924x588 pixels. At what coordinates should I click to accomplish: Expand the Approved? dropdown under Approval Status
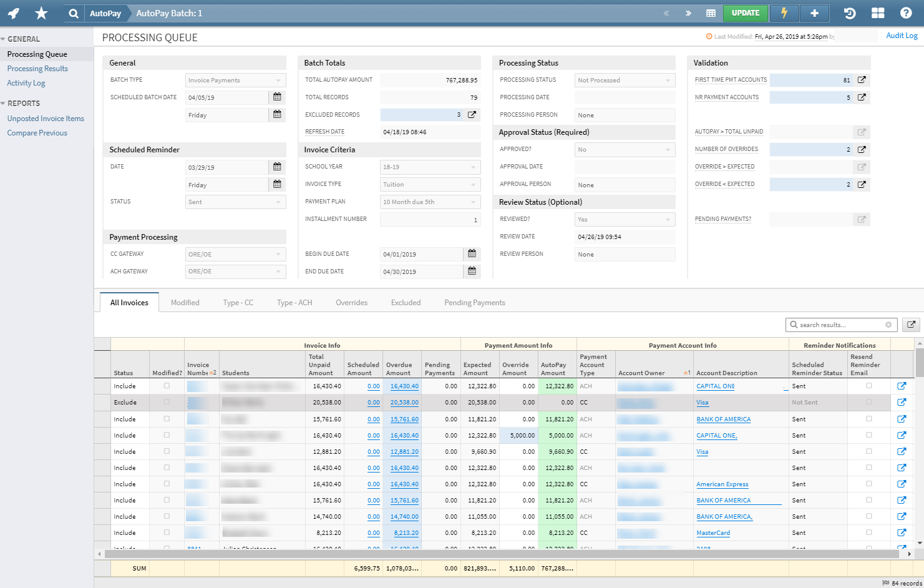tap(624, 149)
